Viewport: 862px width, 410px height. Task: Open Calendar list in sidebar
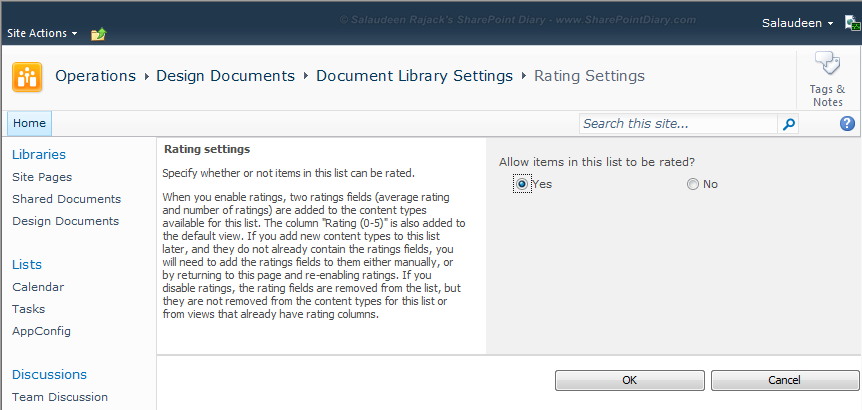pyautogui.click(x=38, y=287)
